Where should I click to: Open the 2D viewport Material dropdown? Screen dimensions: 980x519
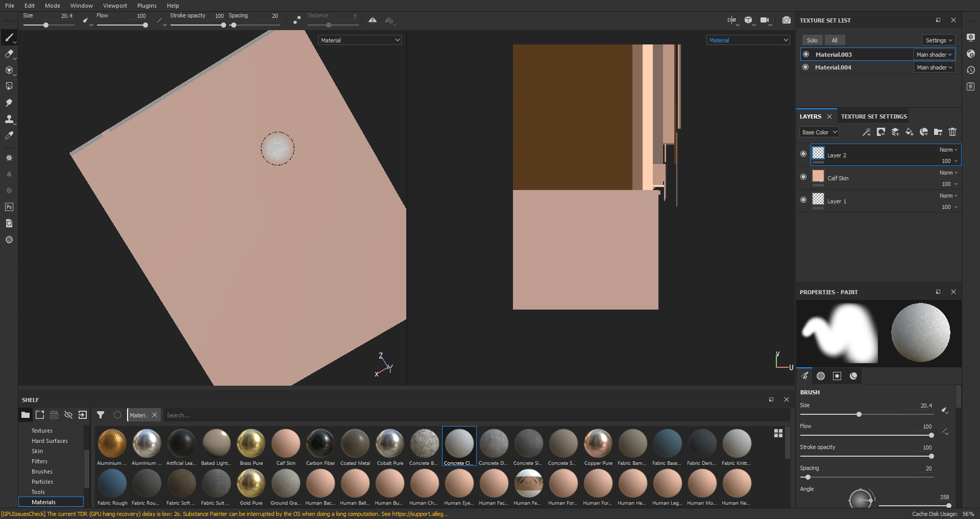[x=748, y=40]
